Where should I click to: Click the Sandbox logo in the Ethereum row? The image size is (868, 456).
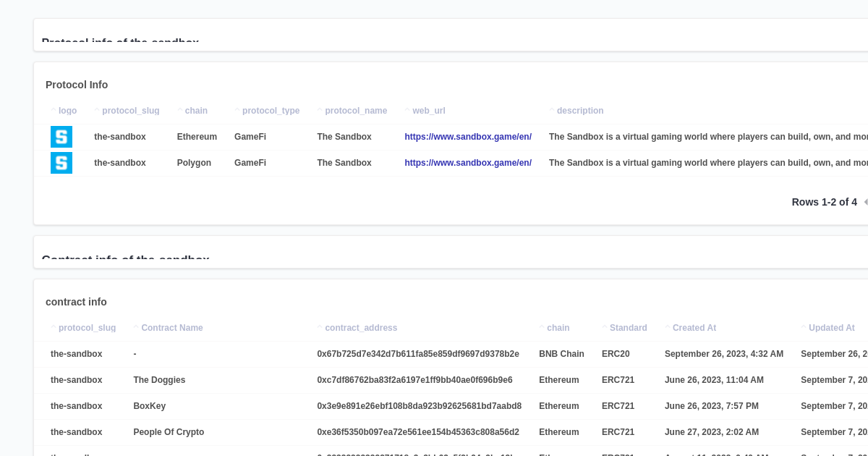[61, 137]
